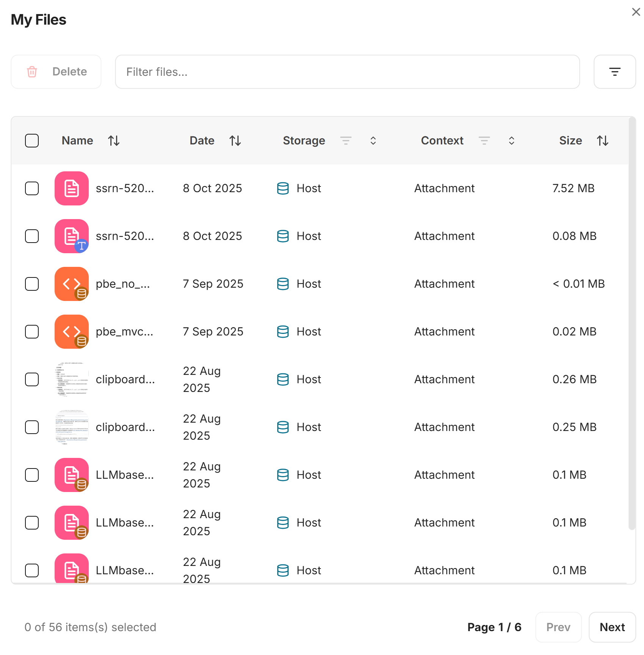Check the select-all files checkbox in header
Screen dimensions: 644x655
pos(32,141)
